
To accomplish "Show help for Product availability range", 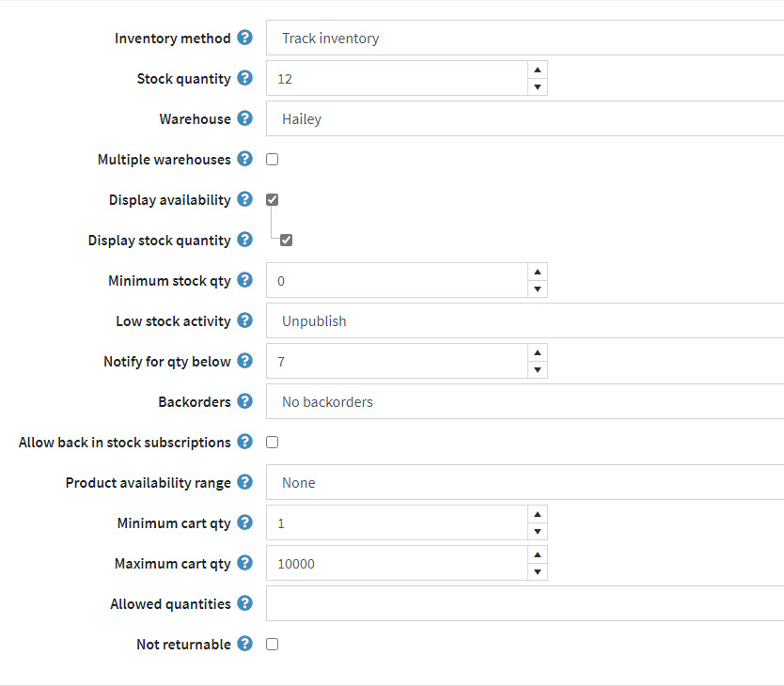I will point(244,482).
